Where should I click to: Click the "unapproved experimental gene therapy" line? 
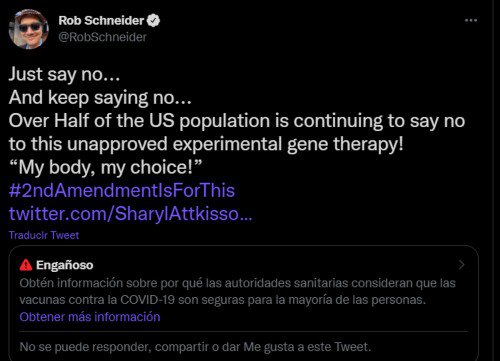click(206, 144)
